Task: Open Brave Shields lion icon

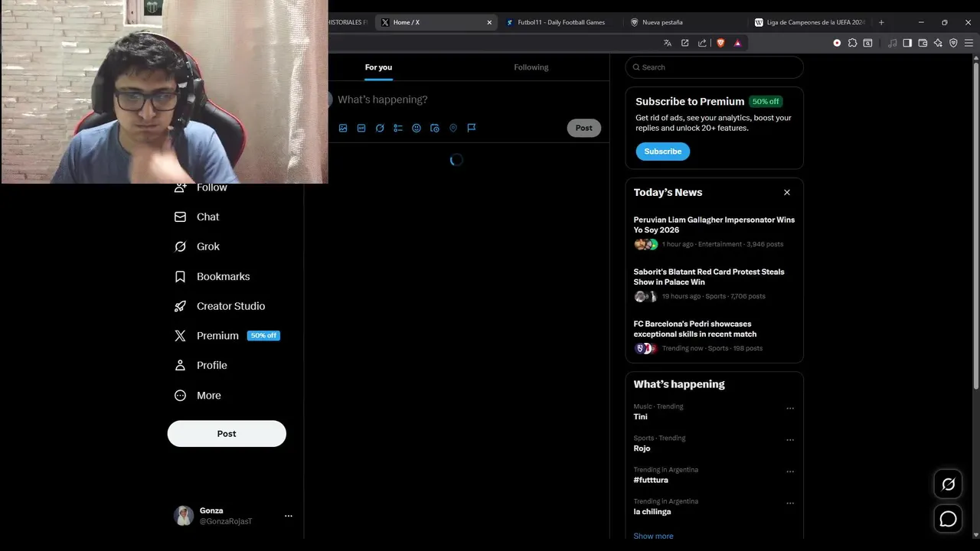Action: click(x=720, y=43)
